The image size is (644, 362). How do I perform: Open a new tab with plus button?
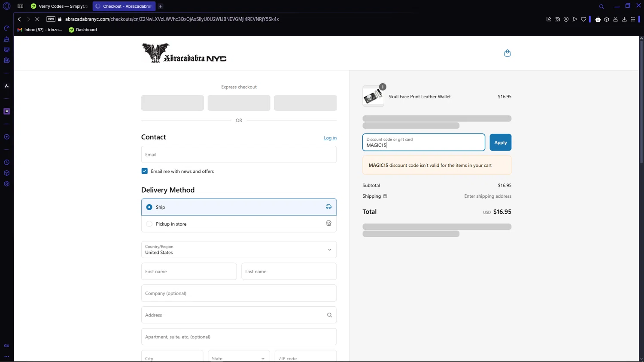[161, 6]
